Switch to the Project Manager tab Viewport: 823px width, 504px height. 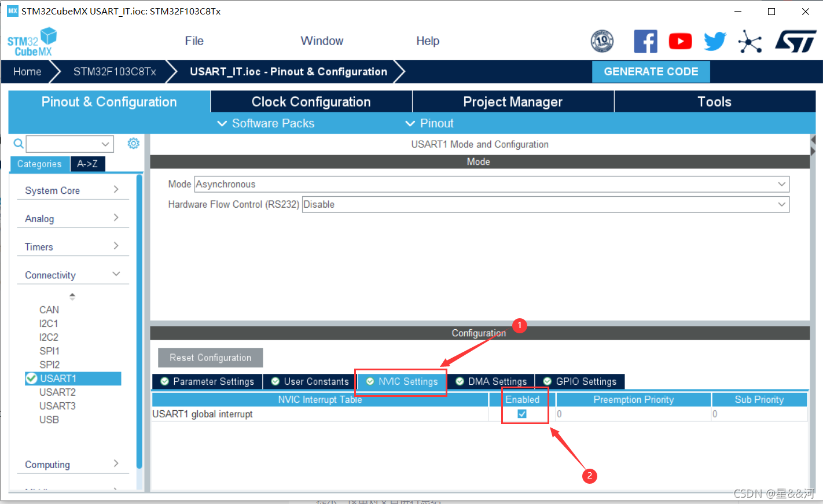pyautogui.click(x=513, y=102)
